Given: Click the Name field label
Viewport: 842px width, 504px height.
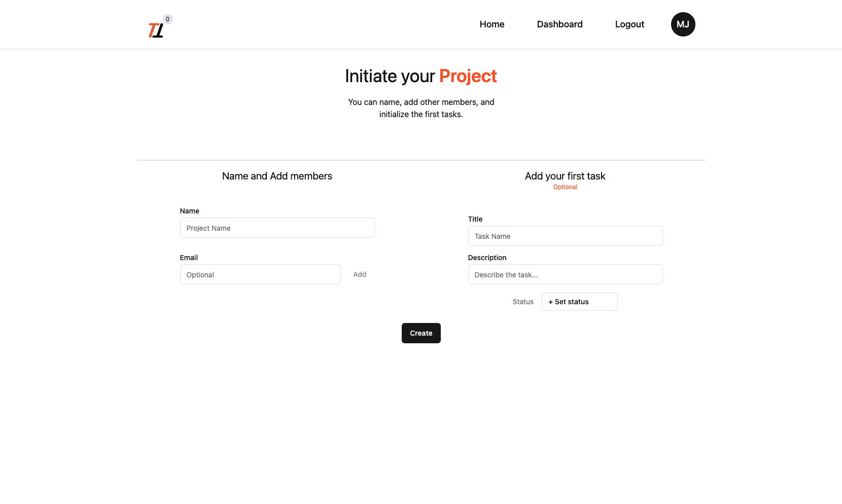Looking at the screenshot, I should click(x=189, y=211).
